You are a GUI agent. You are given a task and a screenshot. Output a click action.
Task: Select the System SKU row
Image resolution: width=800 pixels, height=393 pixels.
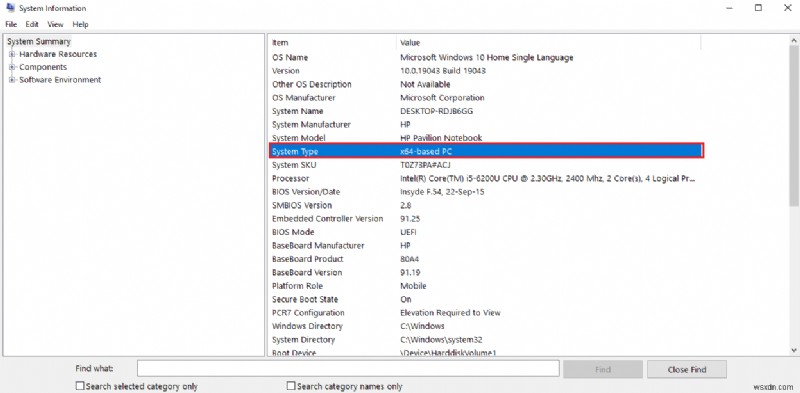coord(485,165)
